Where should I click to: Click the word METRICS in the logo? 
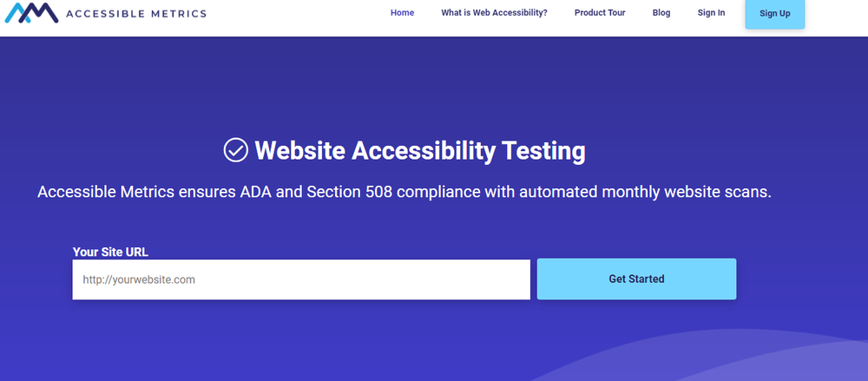pyautogui.click(x=179, y=14)
